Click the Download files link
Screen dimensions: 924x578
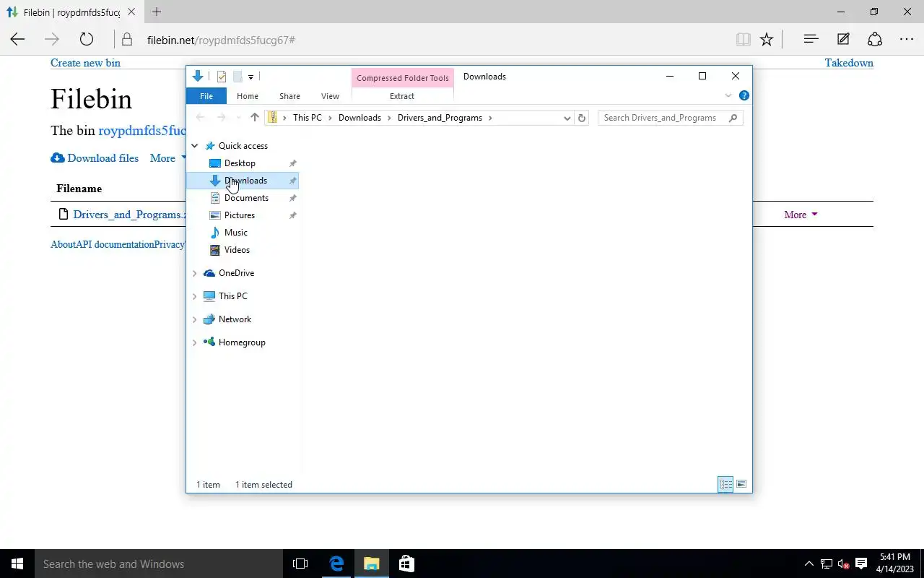click(x=95, y=158)
